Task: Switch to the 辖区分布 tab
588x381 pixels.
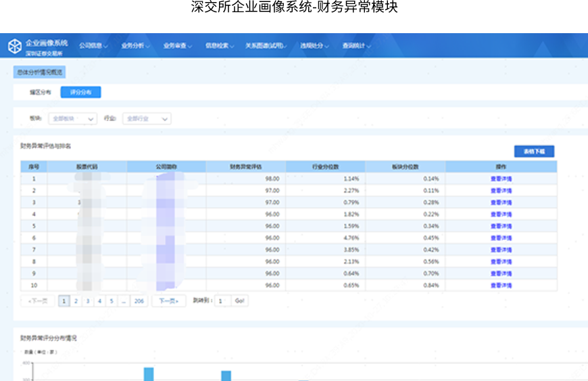Action: click(40, 92)
